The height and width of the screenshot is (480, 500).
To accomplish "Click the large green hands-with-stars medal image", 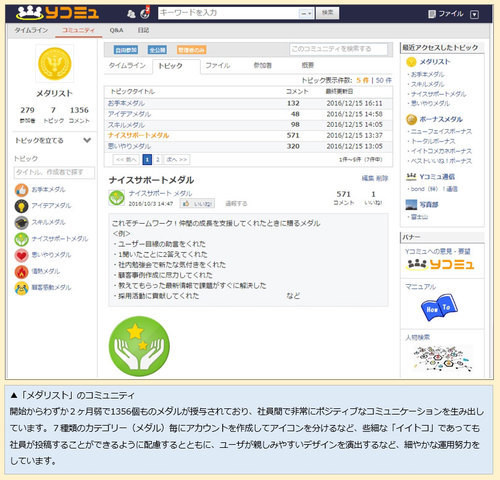I will pos(139,346).
